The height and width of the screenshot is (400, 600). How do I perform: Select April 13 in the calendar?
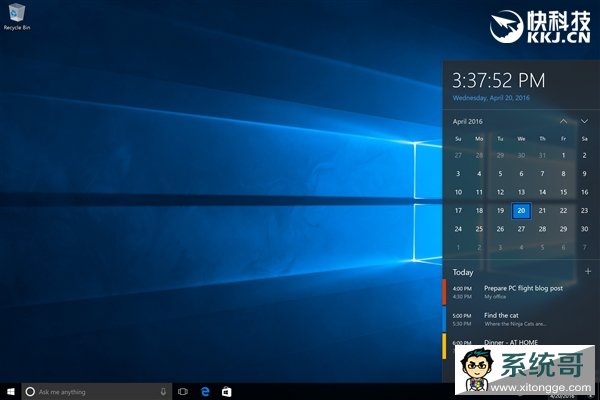coord(521,192)
